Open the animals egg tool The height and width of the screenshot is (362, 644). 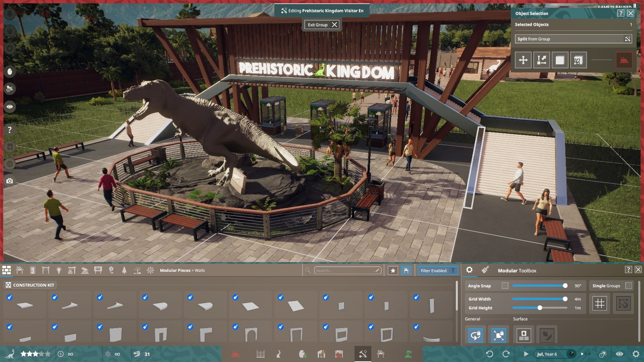coord(302,354)
